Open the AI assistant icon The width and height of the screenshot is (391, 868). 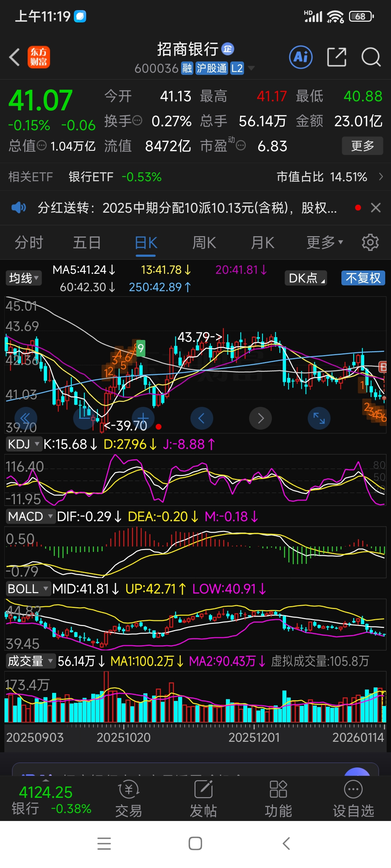301,57
